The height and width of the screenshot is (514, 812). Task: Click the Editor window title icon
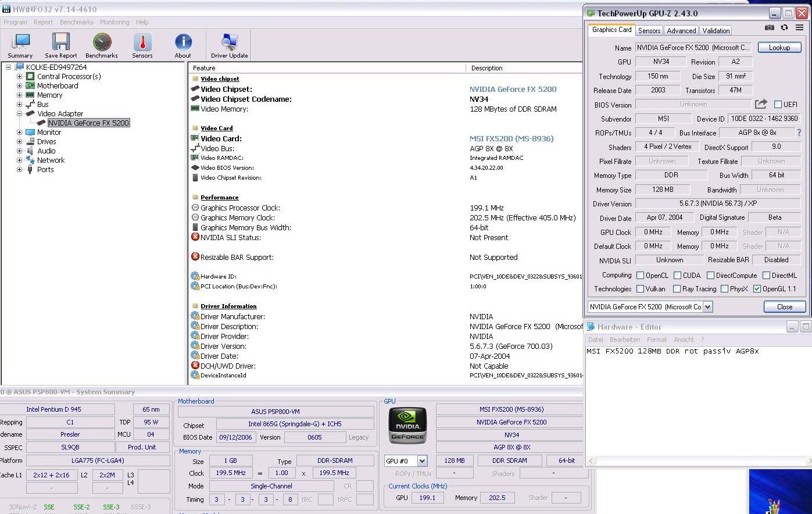coord(591,327)
